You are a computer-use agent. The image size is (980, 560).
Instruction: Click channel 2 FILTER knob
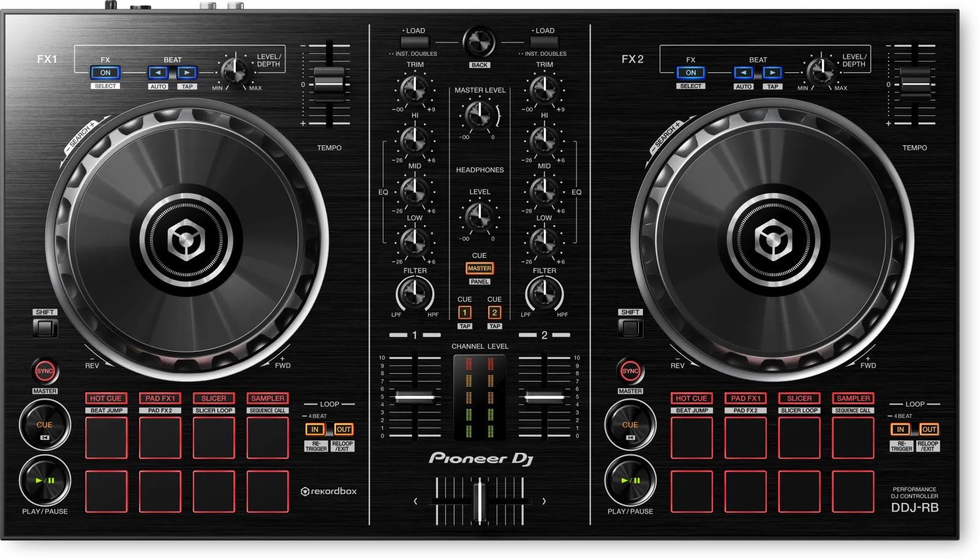tap(544, 293)
